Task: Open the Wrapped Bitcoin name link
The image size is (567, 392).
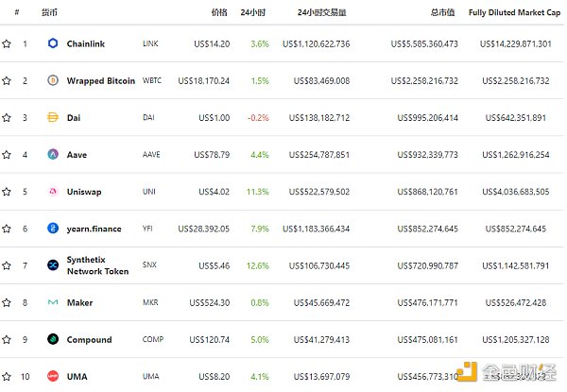Action: 100,81
